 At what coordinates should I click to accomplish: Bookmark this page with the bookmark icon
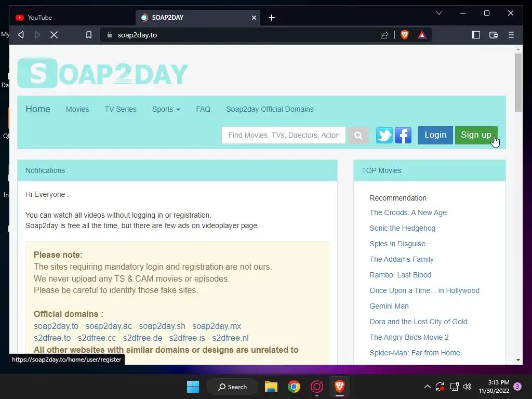[x=88, y=35]
